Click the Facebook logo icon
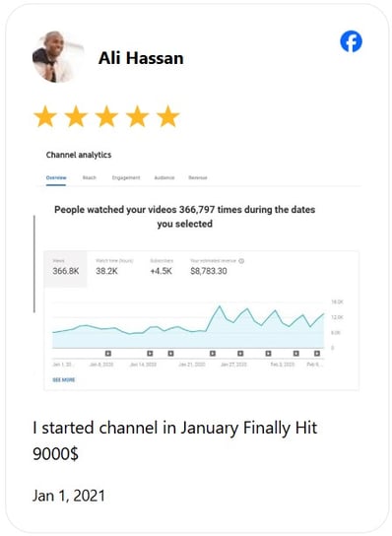 351,41
